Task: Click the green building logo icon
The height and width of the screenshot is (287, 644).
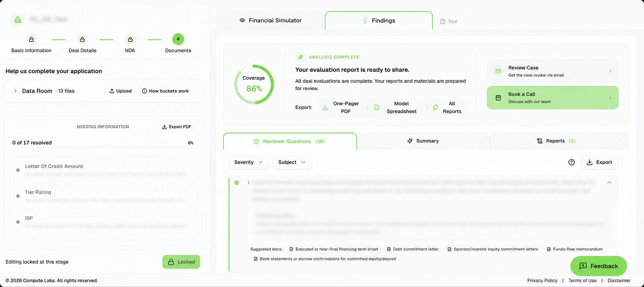Action: pyautogui.click(x=18, y=19)
